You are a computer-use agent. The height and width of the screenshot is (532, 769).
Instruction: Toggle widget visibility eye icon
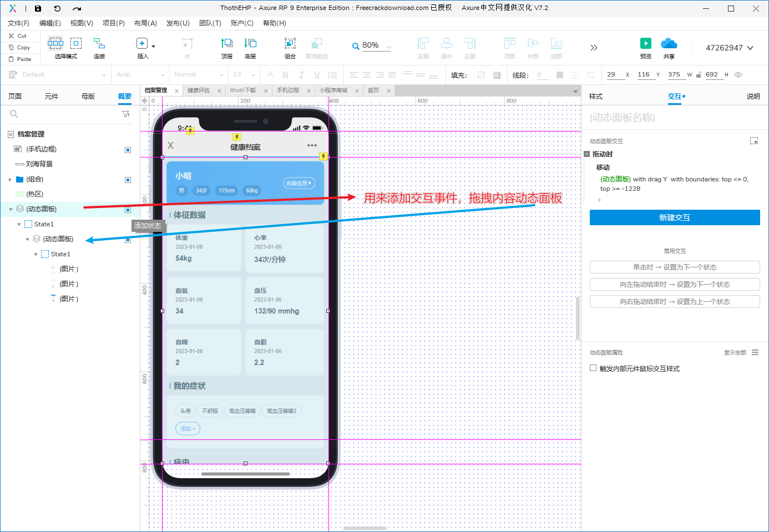pos(738,74)
